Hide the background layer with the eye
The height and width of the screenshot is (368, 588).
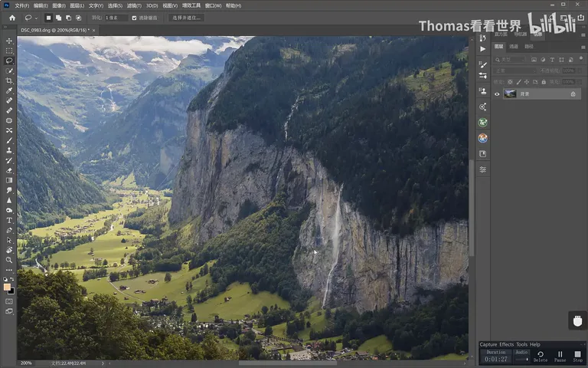tap(497, 94)
